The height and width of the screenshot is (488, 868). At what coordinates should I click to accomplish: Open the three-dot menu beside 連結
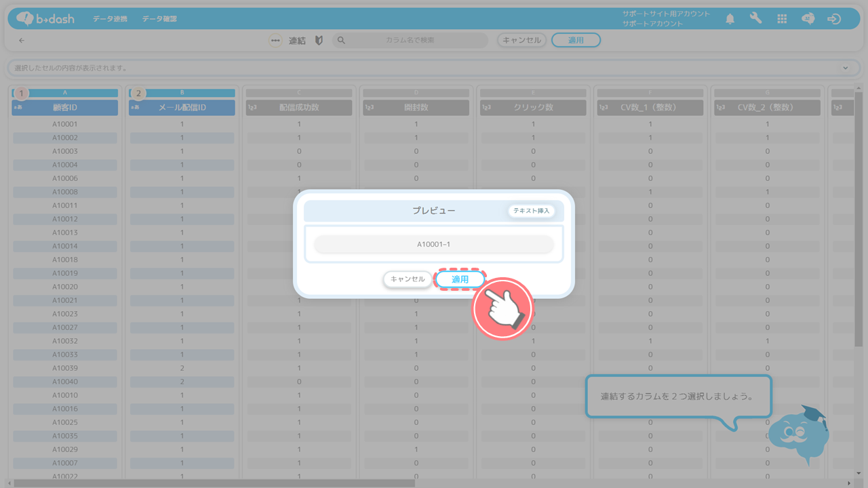point(275,41)
